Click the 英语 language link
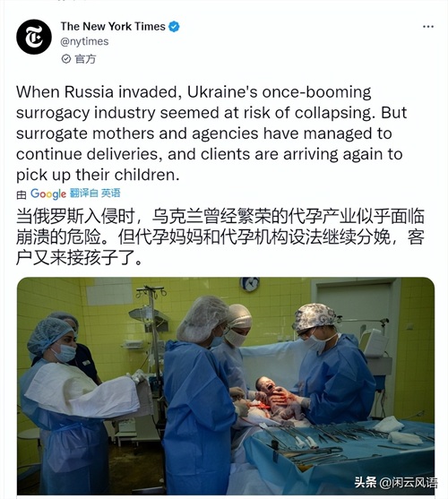Viewport: 448px width, 499px height. tap(111, 193)
